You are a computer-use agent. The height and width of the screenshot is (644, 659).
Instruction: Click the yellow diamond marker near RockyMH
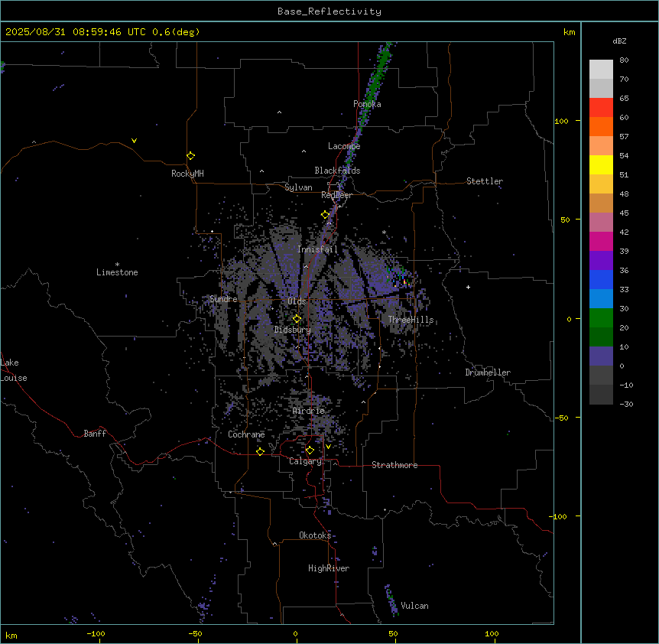click(191, 156)
